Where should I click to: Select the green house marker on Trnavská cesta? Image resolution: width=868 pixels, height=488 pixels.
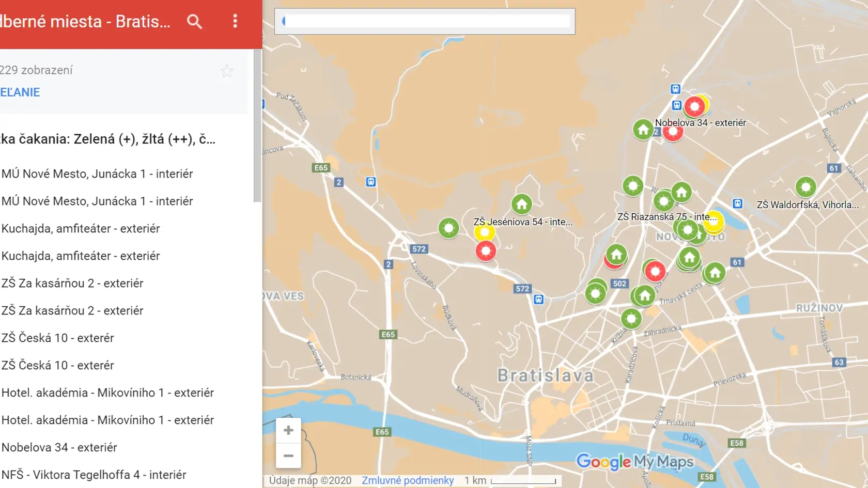645,295
